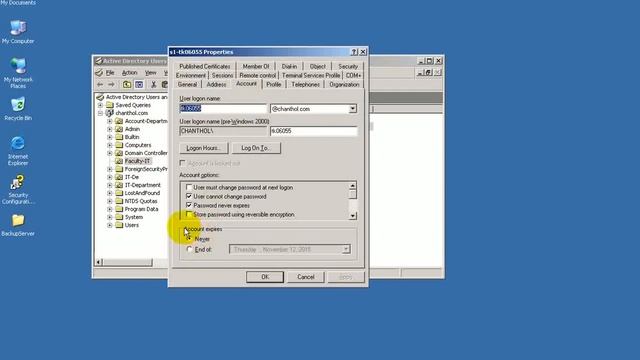The image size is (640, 360).
Task: Switch to Terminal Services Profile tab
Action: [311, 76]
